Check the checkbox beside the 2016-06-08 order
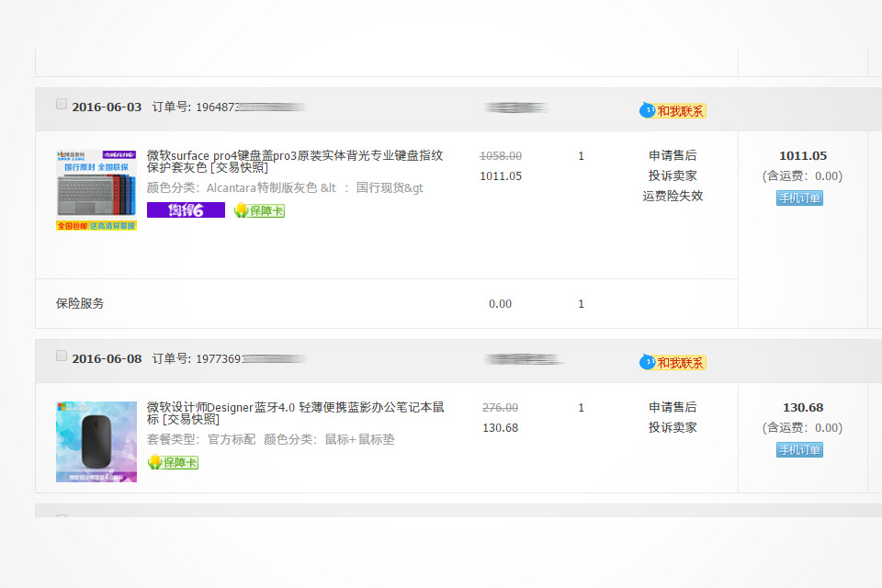Viewport: 882px width, 588px height. pyautogui.click(x=62, y=355)
